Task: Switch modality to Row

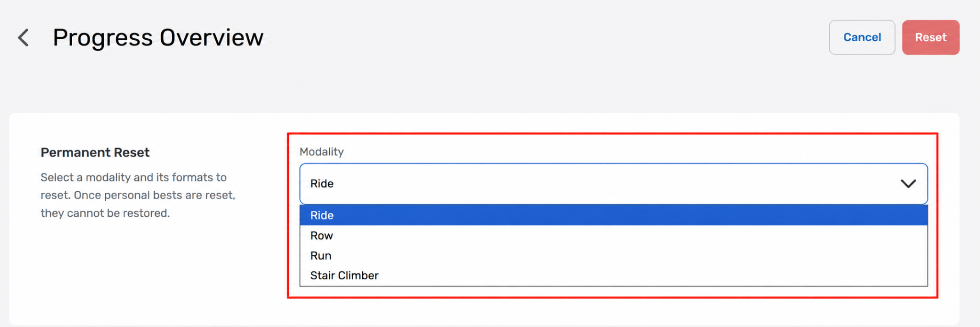Action: 613,235
